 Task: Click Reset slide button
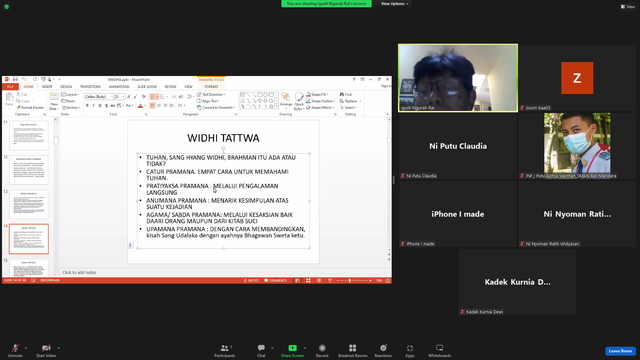[x=68, y=101]
